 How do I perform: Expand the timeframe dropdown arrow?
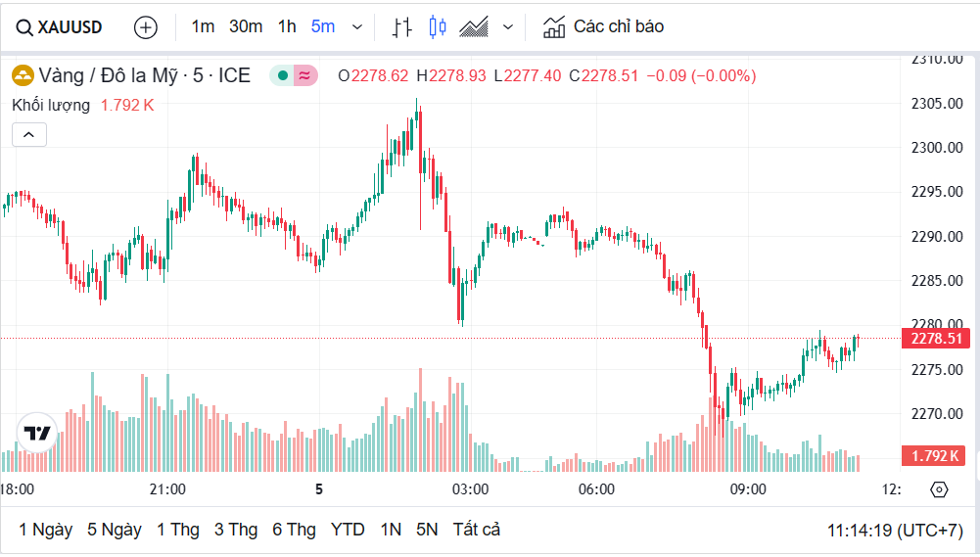coord(357,27)
